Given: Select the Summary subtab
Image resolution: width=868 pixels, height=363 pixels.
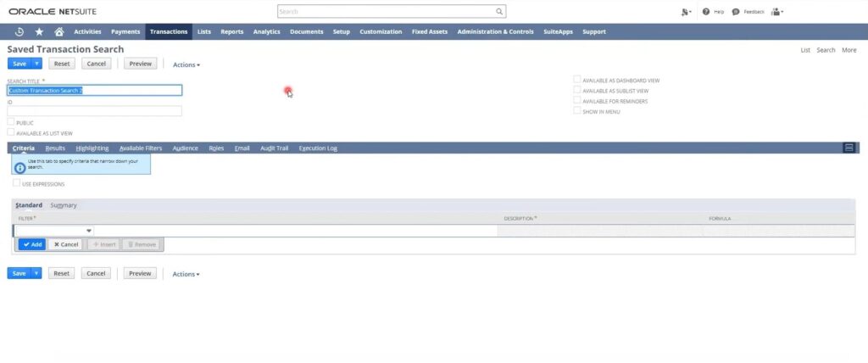Looking at the screenshot, I should [x=64, y=205].
